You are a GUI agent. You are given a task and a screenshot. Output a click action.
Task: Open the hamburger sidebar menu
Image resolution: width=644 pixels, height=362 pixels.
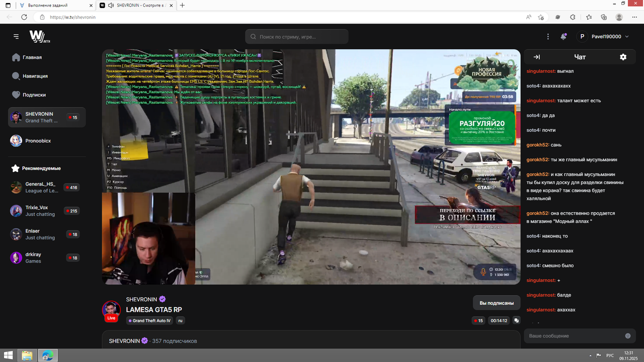(16, 37)
